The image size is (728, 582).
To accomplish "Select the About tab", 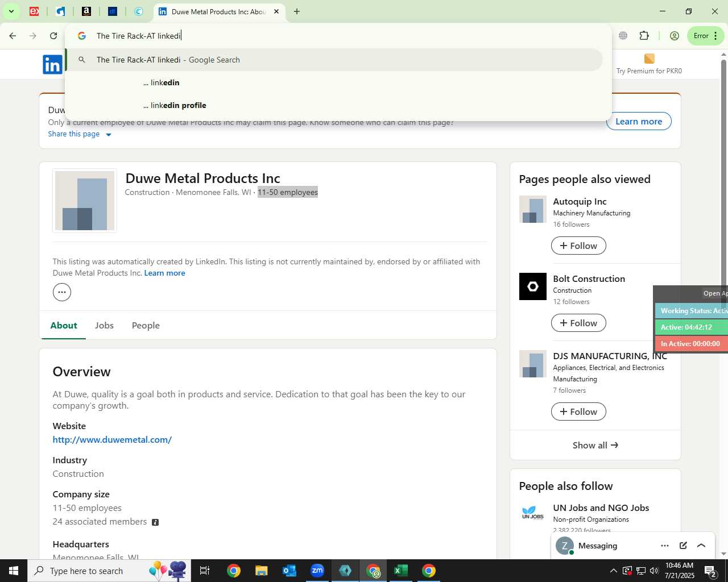I will tap(64, 326).
